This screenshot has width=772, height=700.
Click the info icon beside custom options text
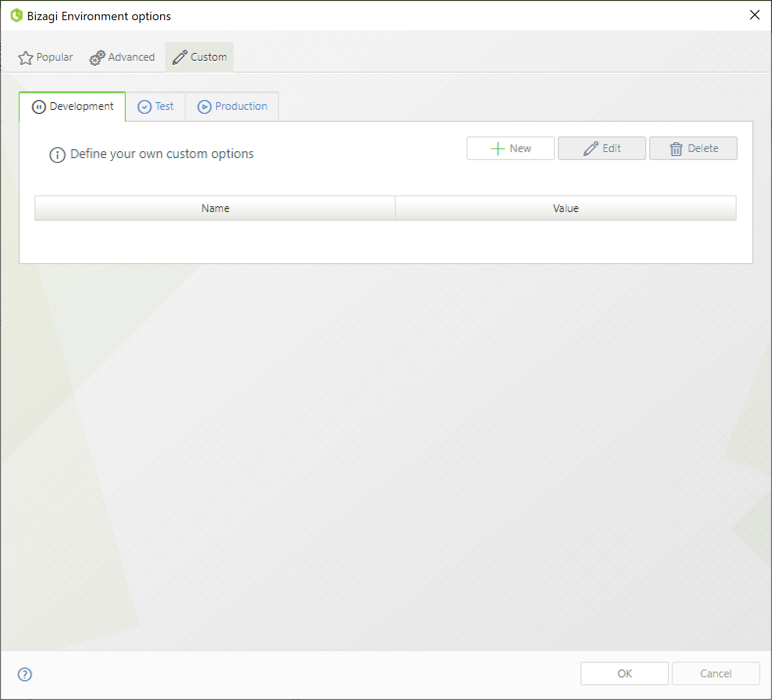pyautogui.click(x=57, y=155)
